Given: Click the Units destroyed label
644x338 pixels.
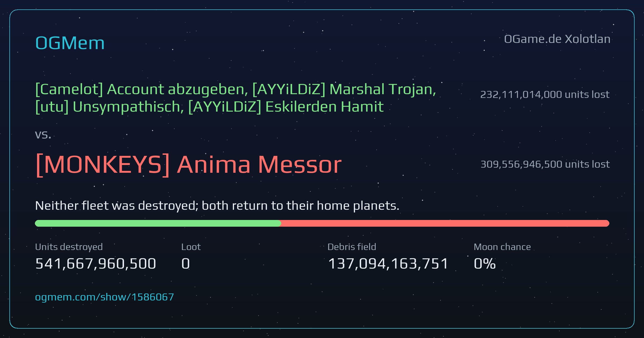Looking at the screenshot, I should coord(69,247).
